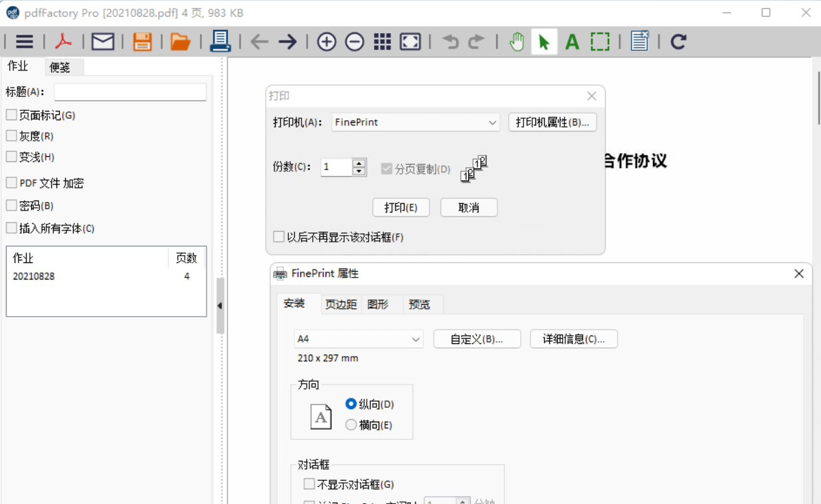Image resolution: width=821 pixels, height=504 pixels.
Task: Increase copies with the up stepper arrow
Action: (359, 163)
